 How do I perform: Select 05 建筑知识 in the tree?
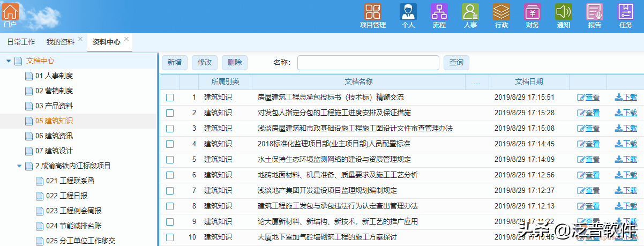[54, 121]
